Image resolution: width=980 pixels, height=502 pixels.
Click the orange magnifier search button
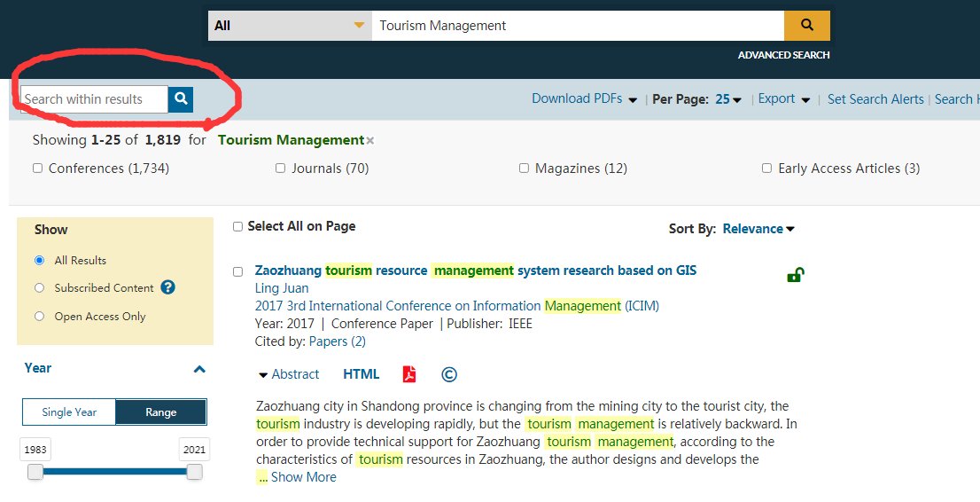pos(806,26)
